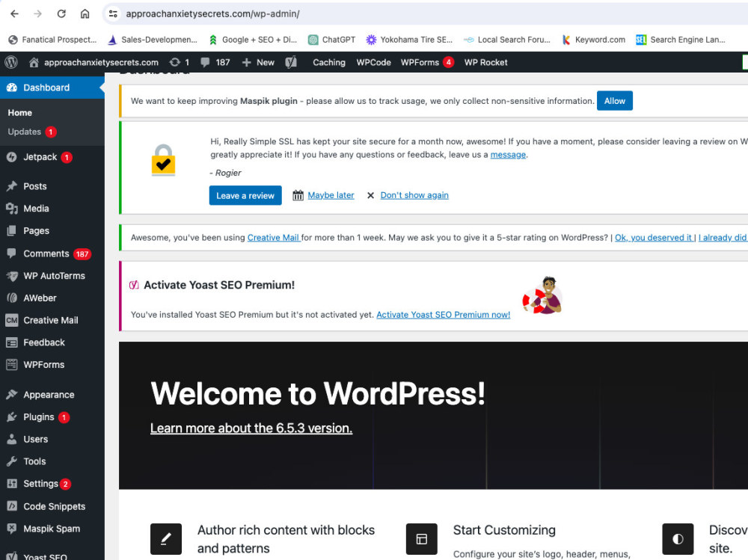Screen dimensions: 748x560
Task: Open Keyword.com bookmark
Action: (x=593, y=40)
